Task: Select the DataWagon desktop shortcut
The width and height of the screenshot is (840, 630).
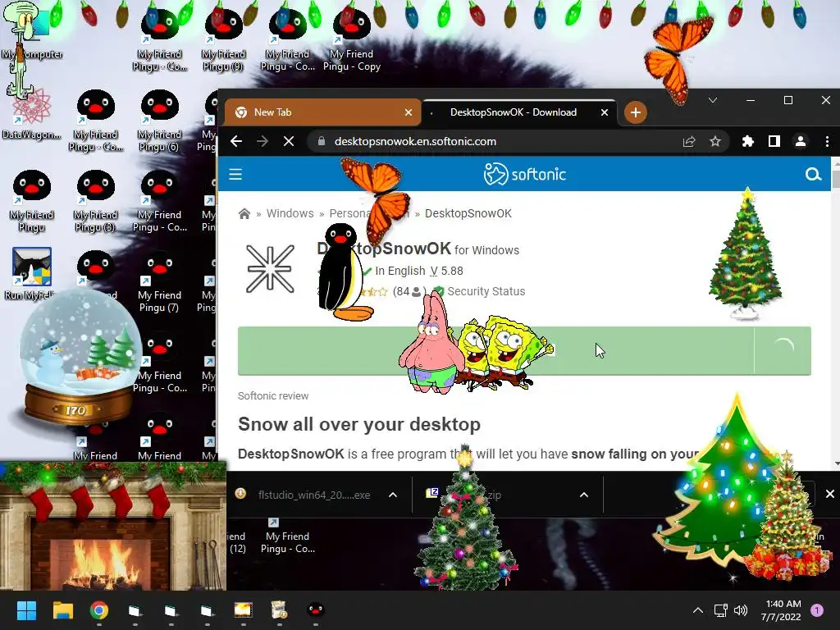Action: 31,113
